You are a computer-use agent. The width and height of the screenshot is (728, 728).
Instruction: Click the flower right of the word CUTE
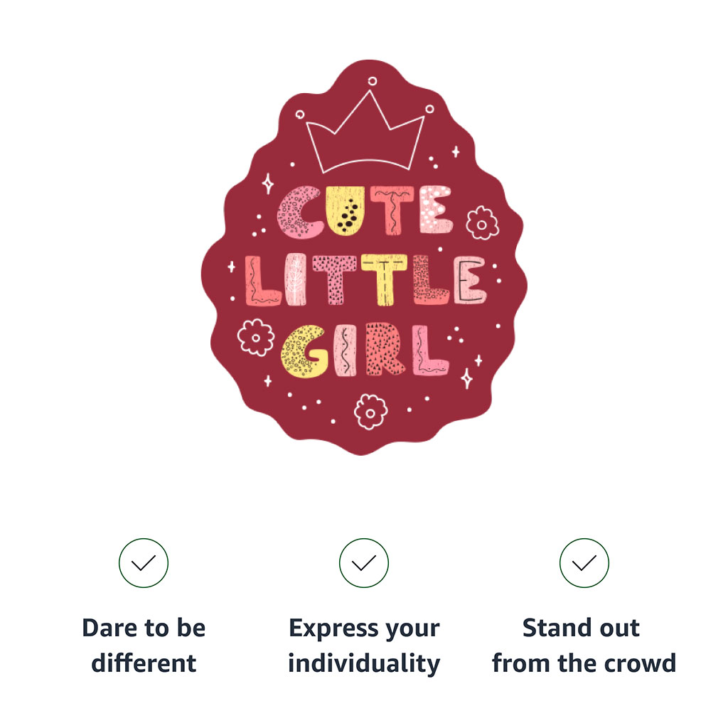483,223
